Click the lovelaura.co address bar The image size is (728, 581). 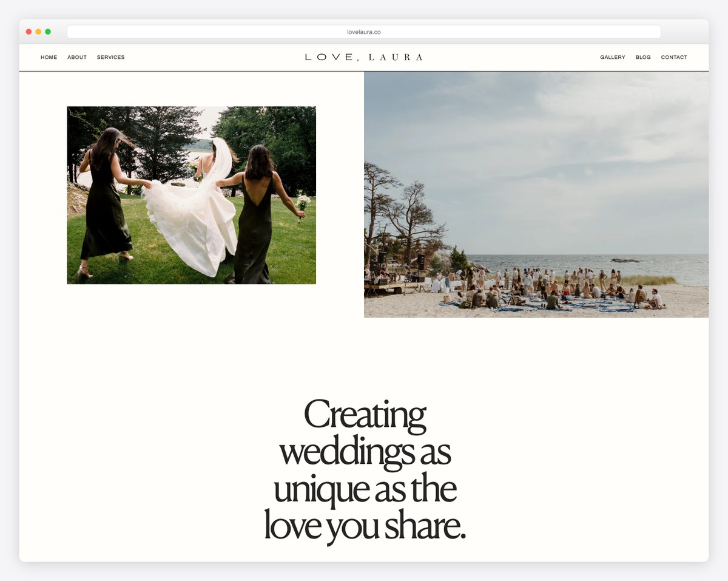pos(364,32)
